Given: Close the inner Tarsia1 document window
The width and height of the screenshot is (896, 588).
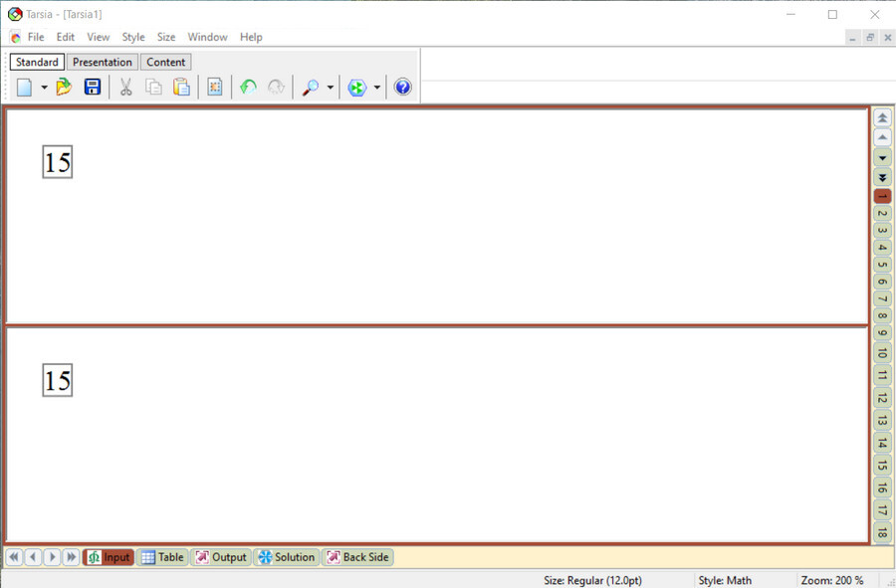Looking at the screenshot, I should pyautogui.click(x=887, y=38).
